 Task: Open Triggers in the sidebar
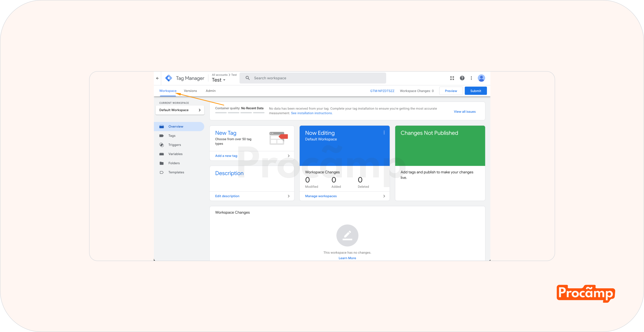tap(175, 145)
